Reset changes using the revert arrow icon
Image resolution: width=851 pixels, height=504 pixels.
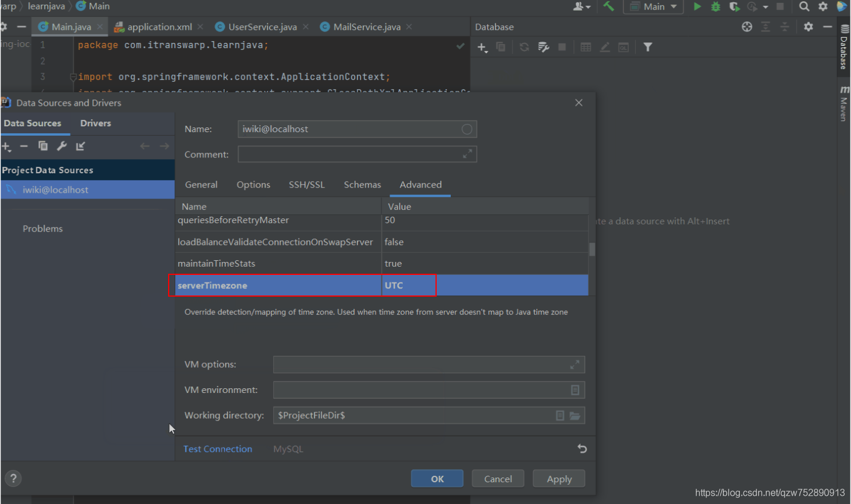pos(582,449)
